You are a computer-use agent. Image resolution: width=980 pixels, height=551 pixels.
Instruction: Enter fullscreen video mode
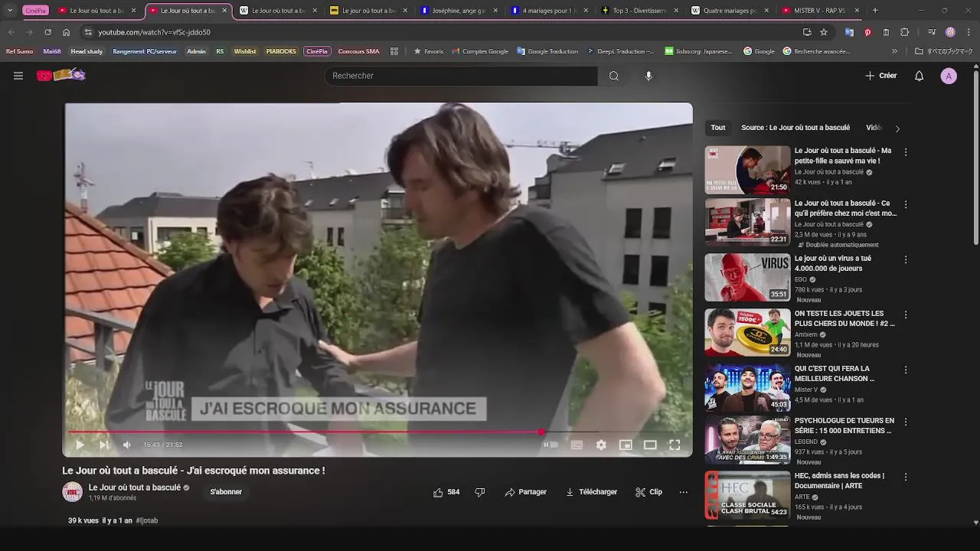click(675, 445)
